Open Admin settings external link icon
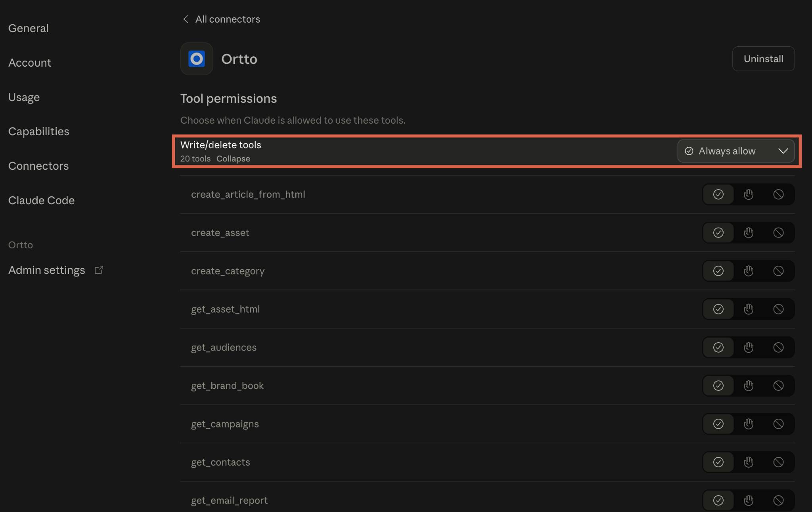This screenshot has width=812, height=512. [x=99, y=270]
